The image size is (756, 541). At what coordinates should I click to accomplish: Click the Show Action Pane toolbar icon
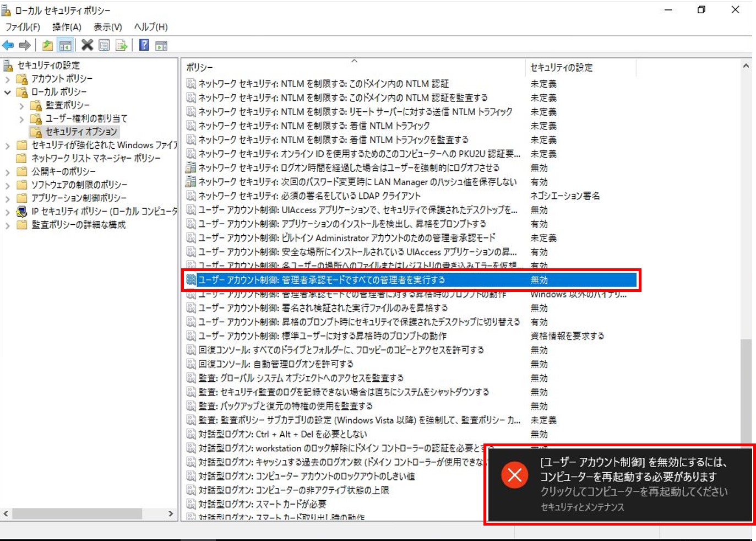pyautogui.click(x=161, y=45)
